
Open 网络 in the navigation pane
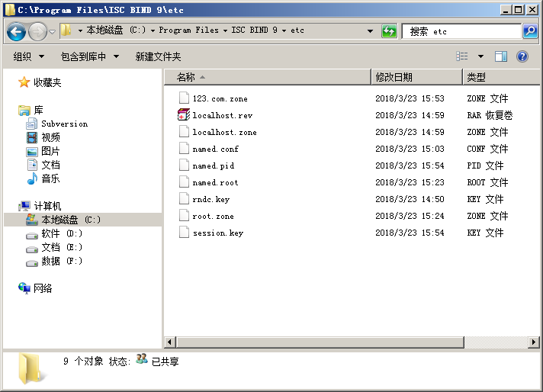click(43, 288)
